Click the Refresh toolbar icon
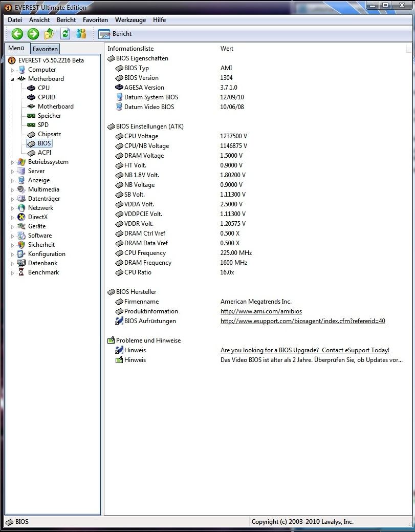415x532 pixels. tap(65, 34)
